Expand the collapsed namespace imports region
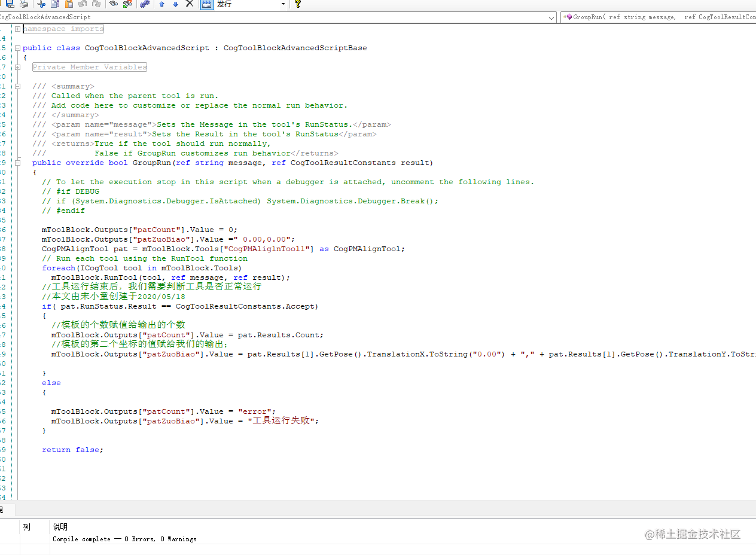The width and height of the screenshot is (756, 555). tap(18, 29)
